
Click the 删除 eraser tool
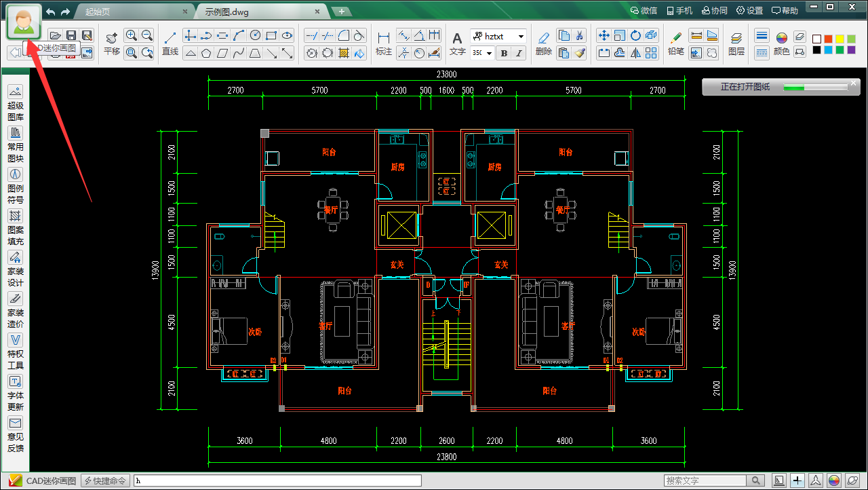tap(543, 42)
